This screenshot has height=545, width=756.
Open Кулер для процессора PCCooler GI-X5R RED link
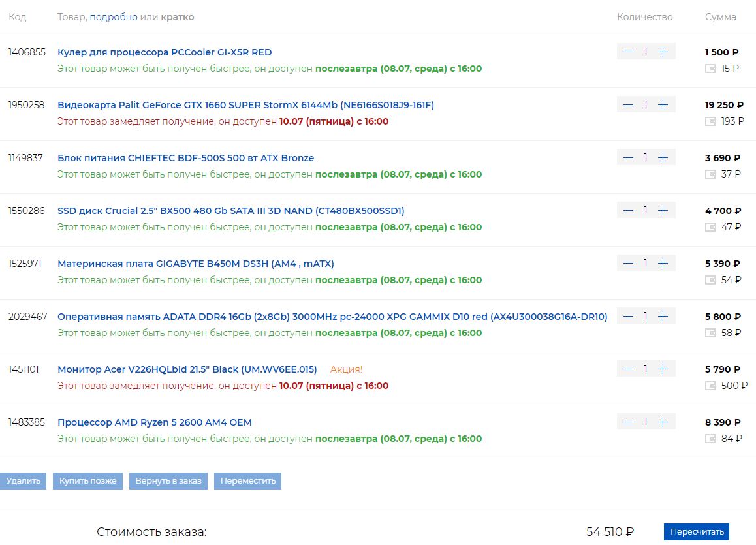[165, 52]
